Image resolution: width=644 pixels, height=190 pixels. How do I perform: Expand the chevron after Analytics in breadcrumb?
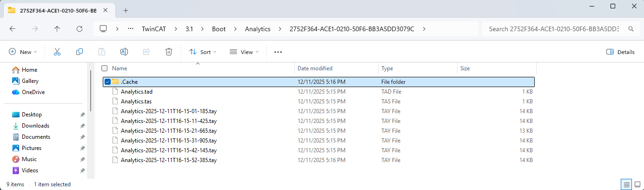coord(279,29)
